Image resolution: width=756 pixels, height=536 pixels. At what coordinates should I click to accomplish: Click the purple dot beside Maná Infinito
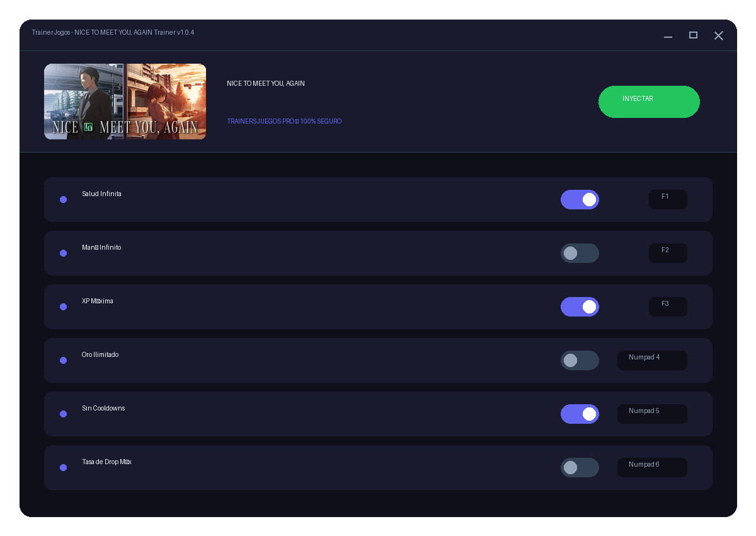[x=63, y=253]
